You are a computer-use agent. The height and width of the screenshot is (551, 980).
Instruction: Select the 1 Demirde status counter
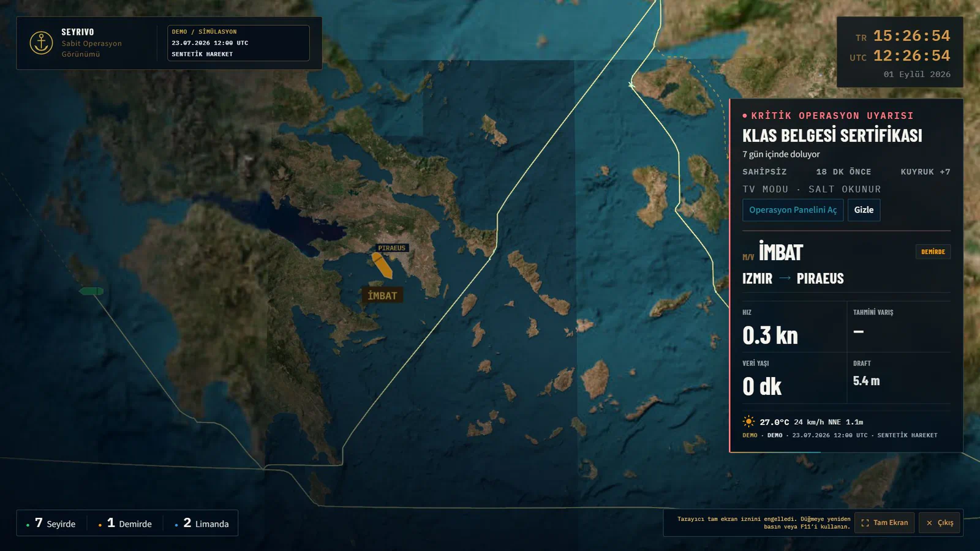126,523
